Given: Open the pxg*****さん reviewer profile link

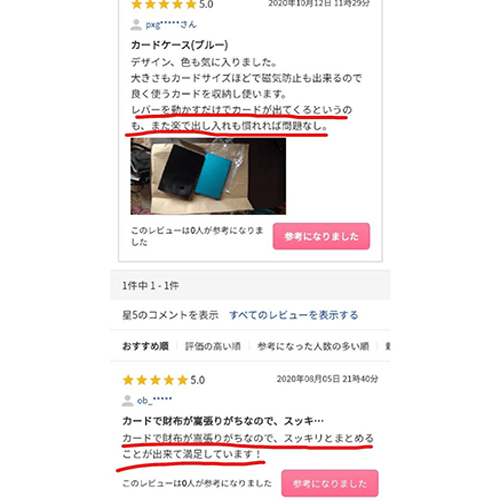Looking at the screenshot, I should [x=171, y=25].
